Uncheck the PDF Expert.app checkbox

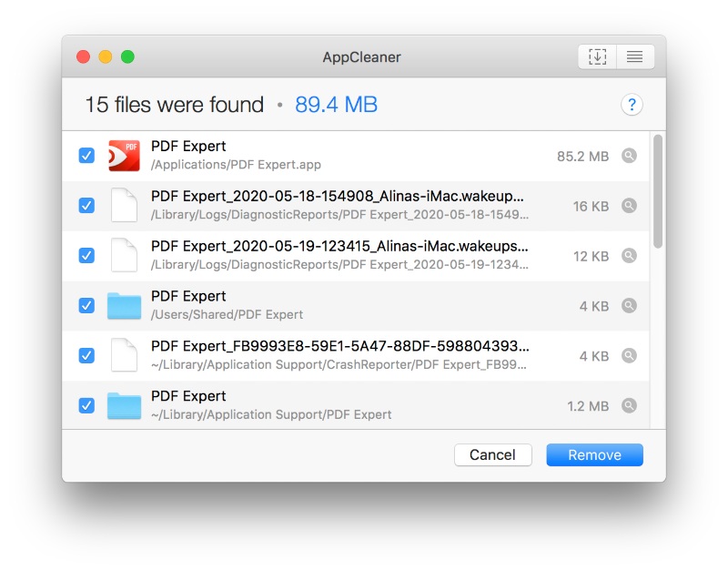86,155
